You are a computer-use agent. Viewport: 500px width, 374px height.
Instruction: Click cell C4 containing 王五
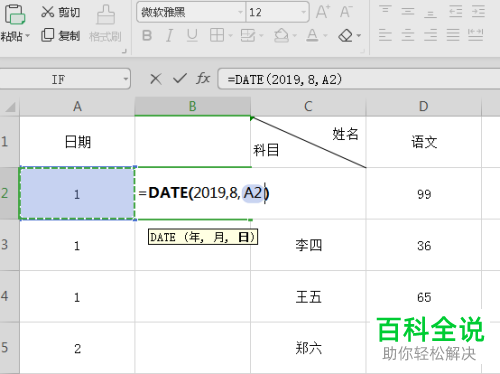coord(308,297)
